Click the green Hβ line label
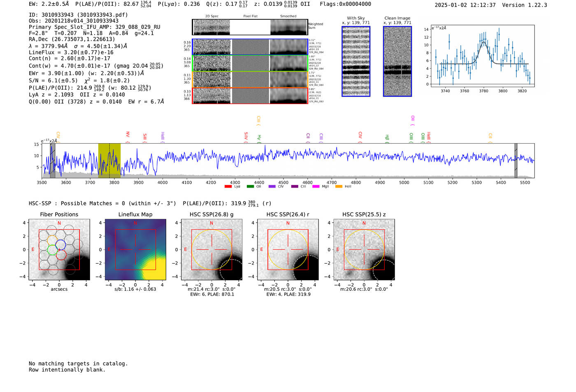 point(387,139)
